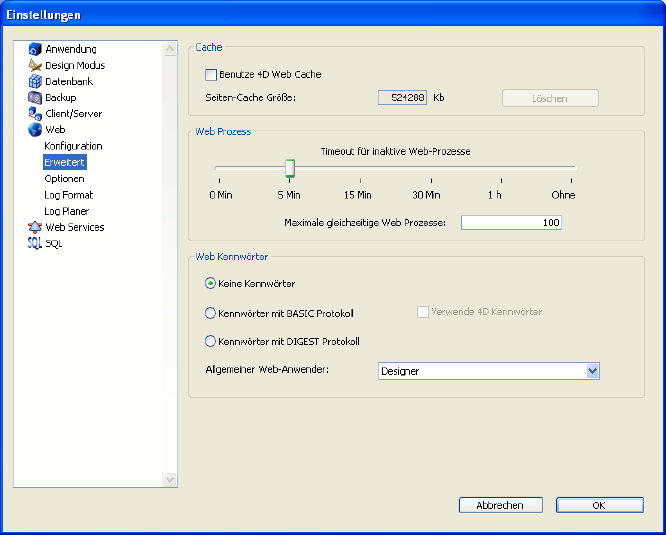Click the web process timeout slider handle
Image resolution: width=666 pixels, height=535 pixels.
289,167
